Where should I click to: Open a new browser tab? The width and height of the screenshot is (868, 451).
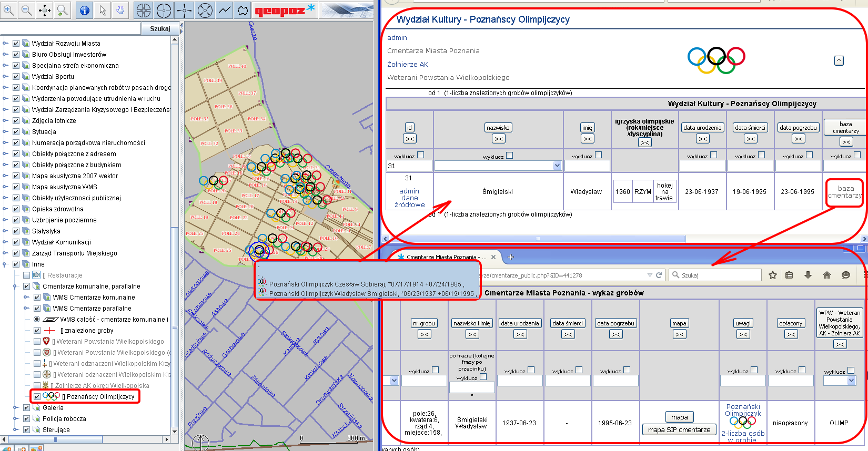[510, 257]
